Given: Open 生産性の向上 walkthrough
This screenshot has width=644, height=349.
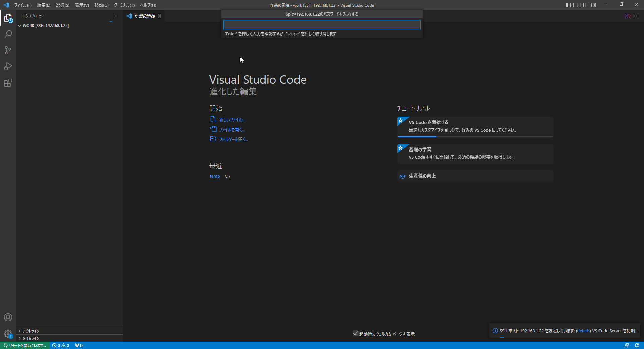Looking at the screenshot, I should click(475, 176).
